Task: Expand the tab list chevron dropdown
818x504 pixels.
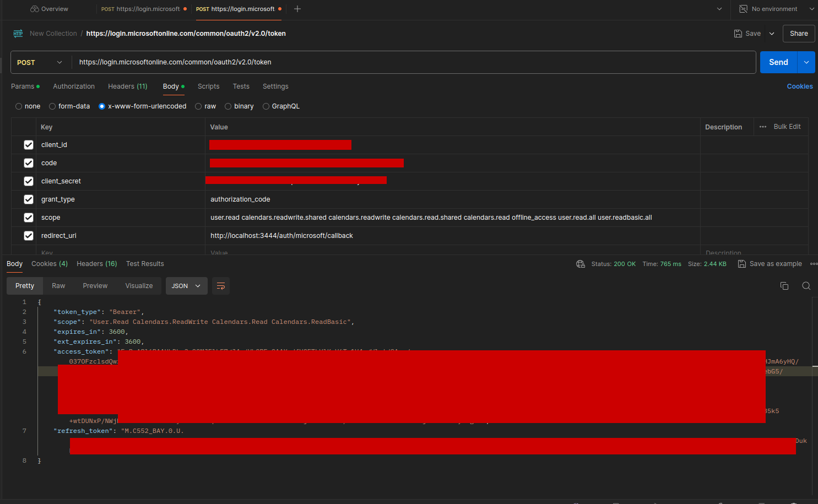Action: coord(719,9)
